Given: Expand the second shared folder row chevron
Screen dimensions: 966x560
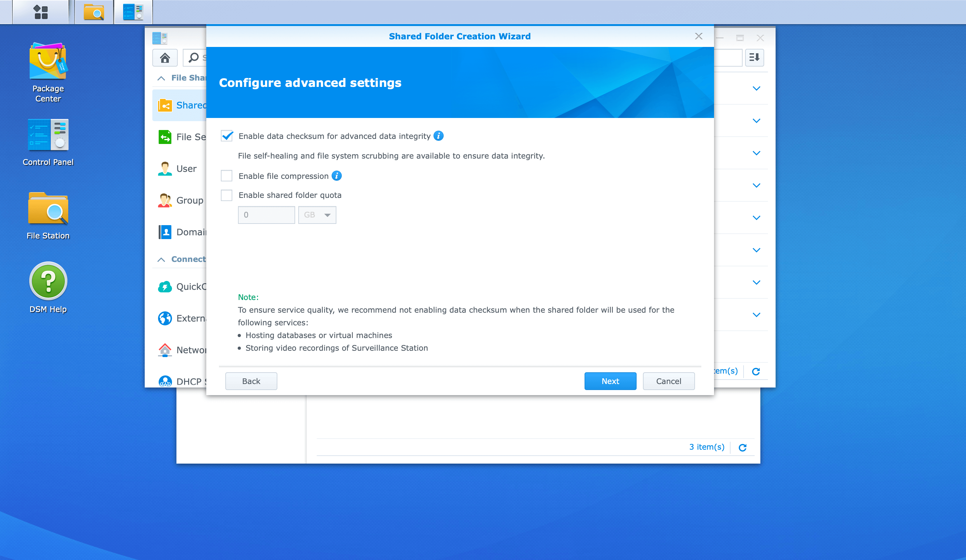Looking at the screenshot, I should point(756,120).
